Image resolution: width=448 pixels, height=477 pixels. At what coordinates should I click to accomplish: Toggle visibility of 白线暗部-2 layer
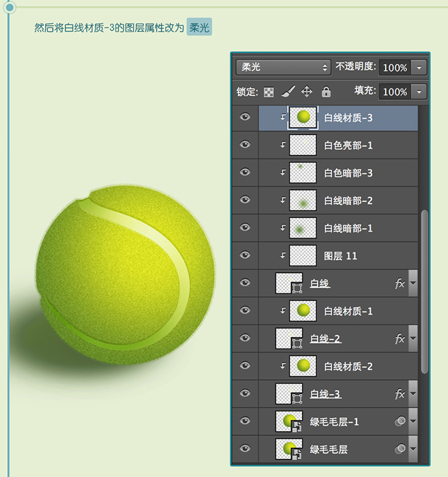point(245,200)
